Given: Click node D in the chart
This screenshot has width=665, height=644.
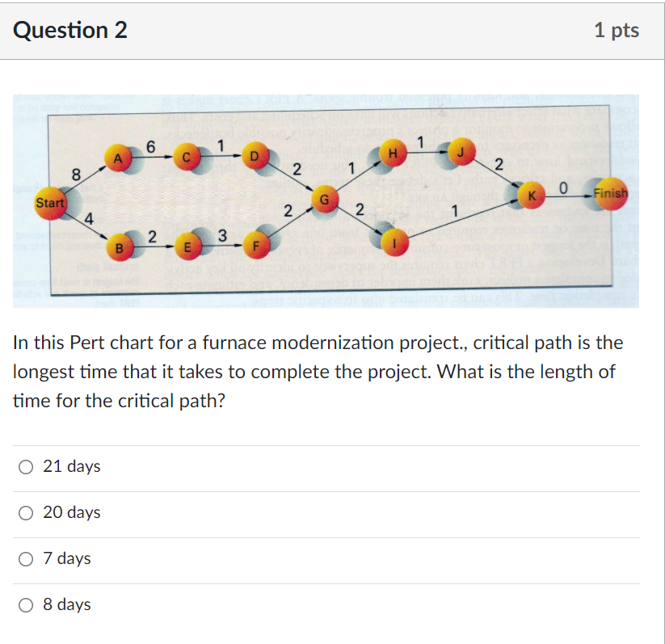Looking at the screenshot, I should pyautogui.click(x=256, y=154).
